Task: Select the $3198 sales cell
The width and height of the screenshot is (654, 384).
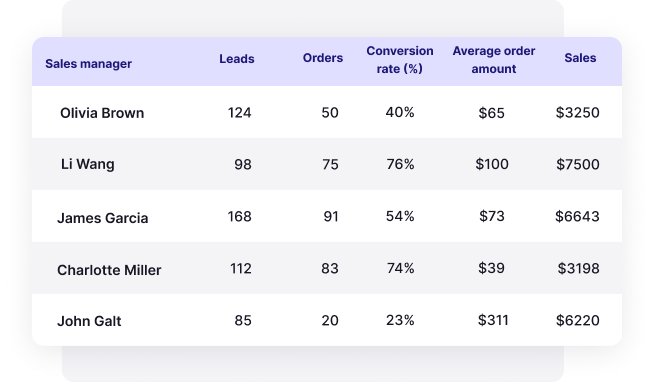Action: coord(579,269)
